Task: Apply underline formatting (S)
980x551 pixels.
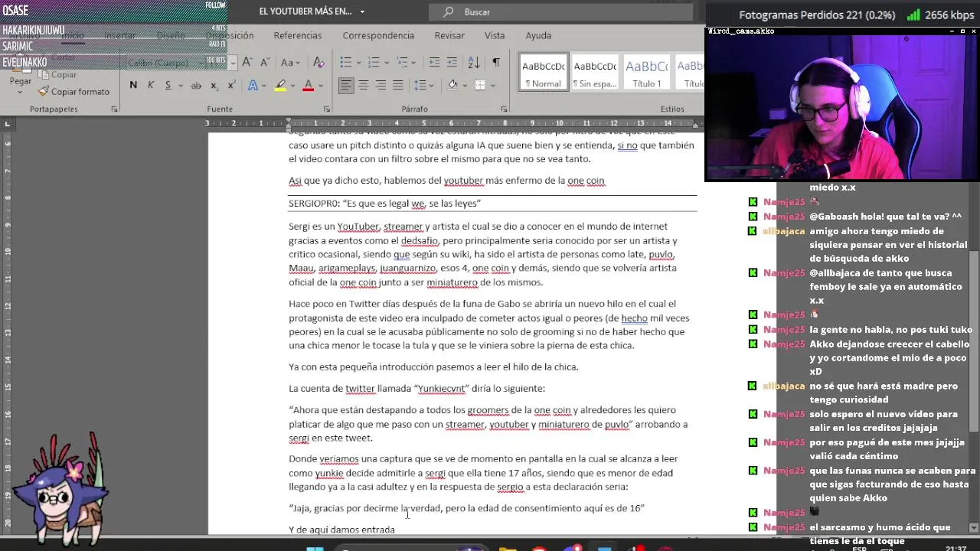Action: tap(168, 85)
